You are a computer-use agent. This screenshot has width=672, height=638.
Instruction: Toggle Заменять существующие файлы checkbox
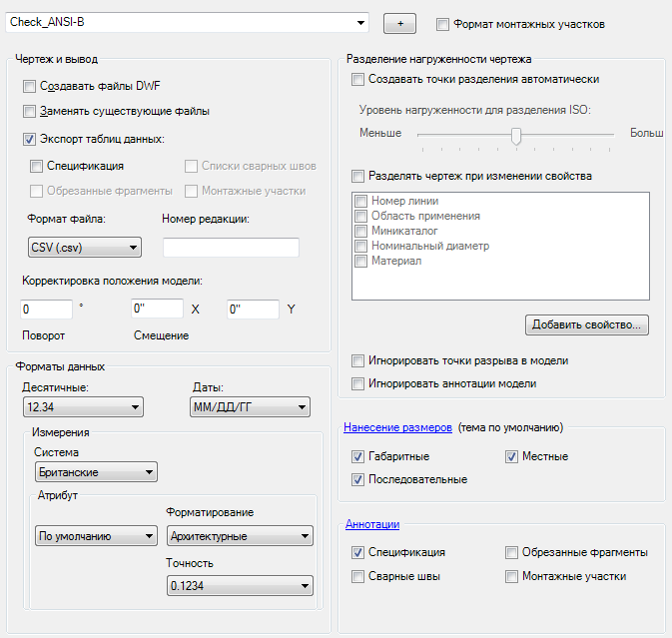29,111
